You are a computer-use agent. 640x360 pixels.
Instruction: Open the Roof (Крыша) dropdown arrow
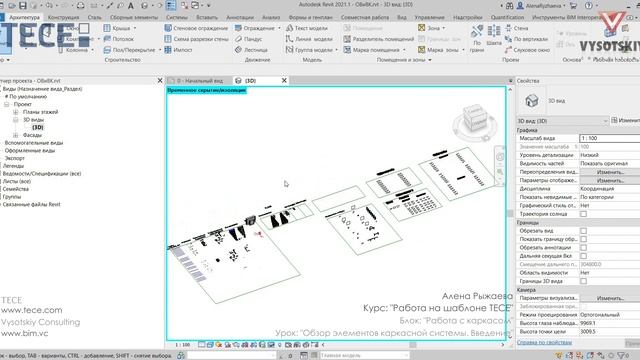coord(135,28)
